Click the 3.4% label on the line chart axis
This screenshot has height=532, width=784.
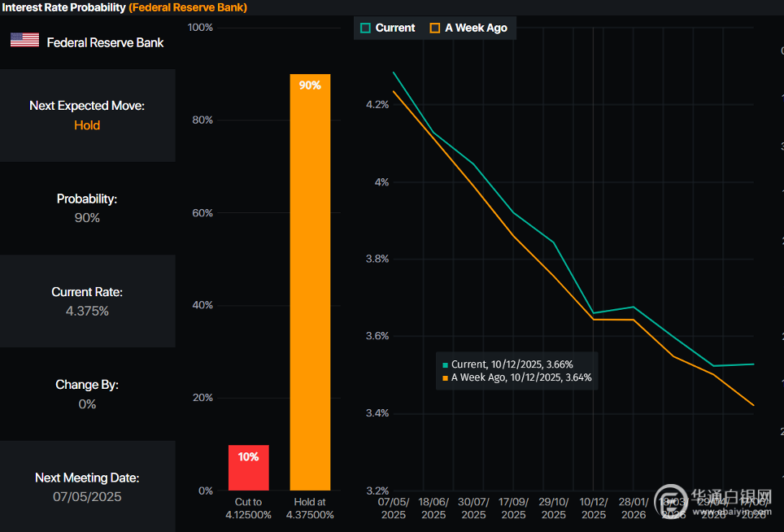tap(377, 413)
